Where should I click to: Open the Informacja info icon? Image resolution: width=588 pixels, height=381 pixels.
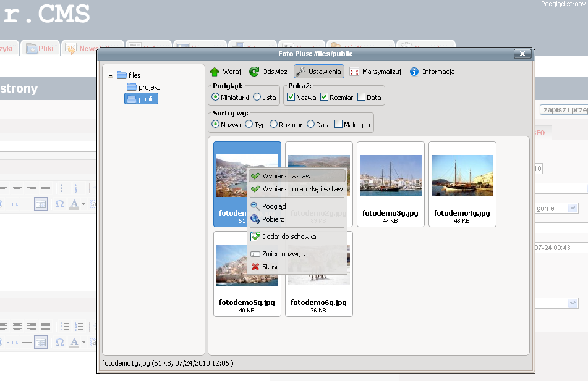(x=414, y=72)
